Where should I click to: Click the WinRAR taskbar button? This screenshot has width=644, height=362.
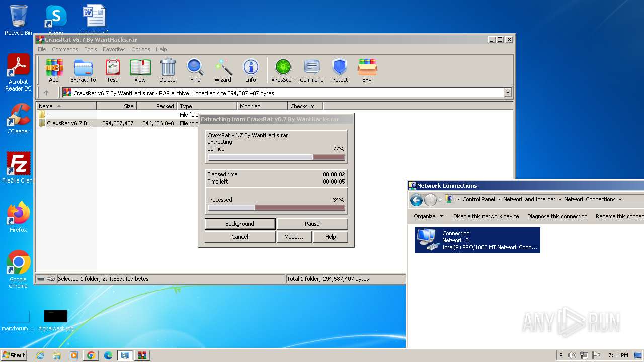142,355
